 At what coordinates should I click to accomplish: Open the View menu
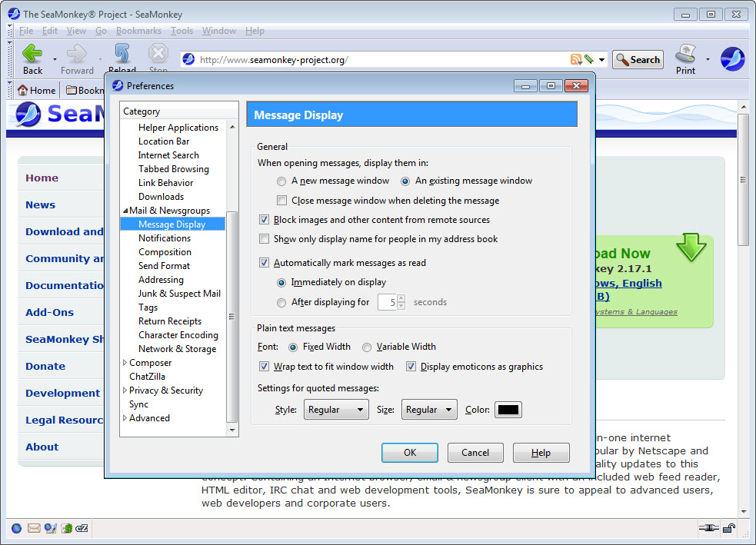[x=76, y=31]
